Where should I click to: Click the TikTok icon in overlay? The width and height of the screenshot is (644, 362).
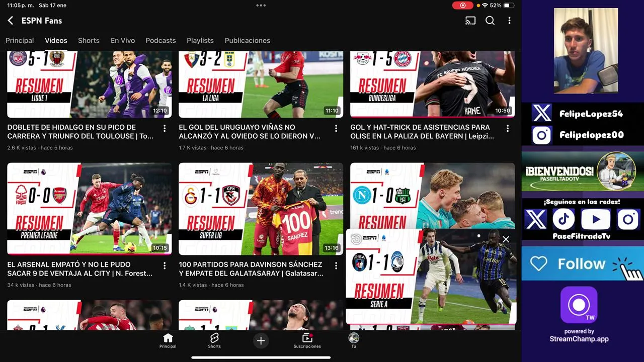(x=563, y=220)
